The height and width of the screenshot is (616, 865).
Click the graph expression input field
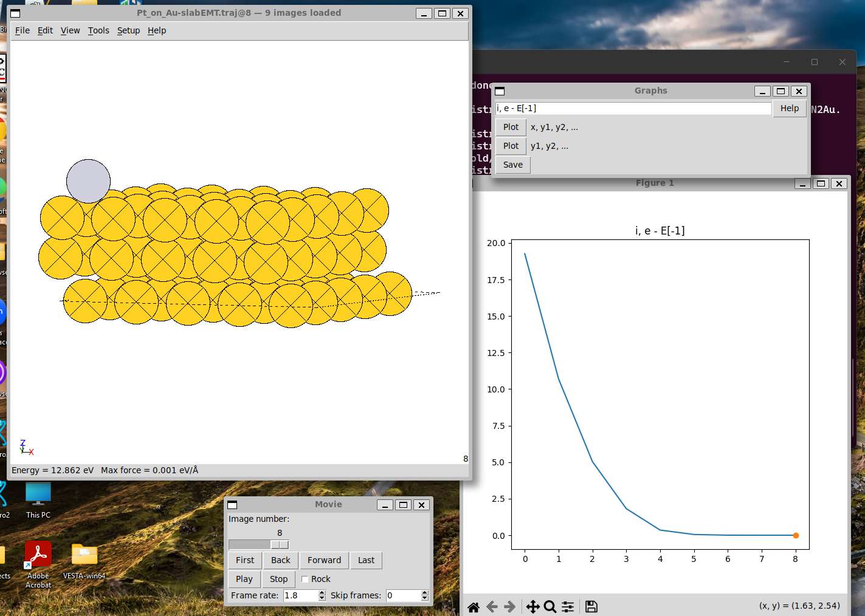pos(633,108)
